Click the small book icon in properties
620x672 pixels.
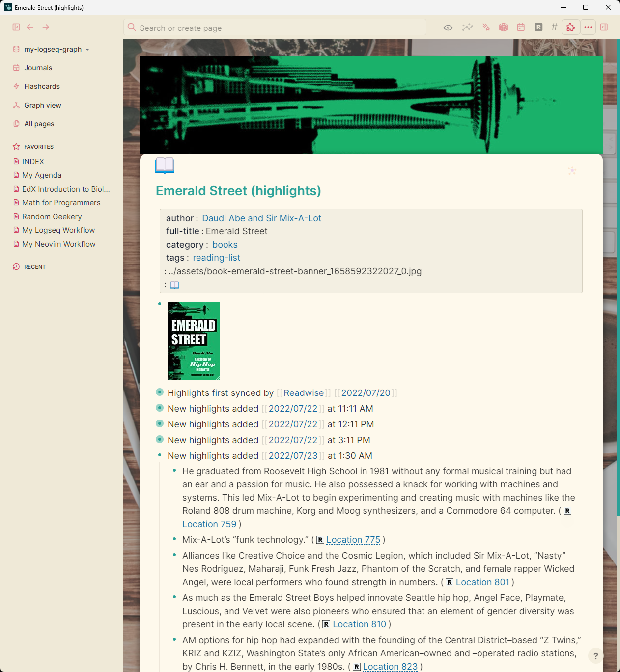[x=174, y=285]
